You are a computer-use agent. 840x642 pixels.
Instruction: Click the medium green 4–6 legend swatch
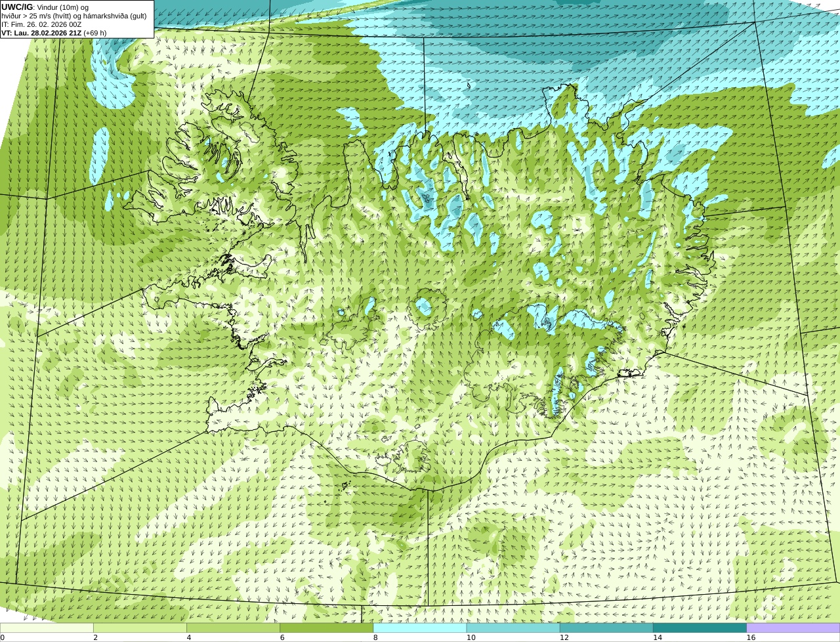point(233,628)
